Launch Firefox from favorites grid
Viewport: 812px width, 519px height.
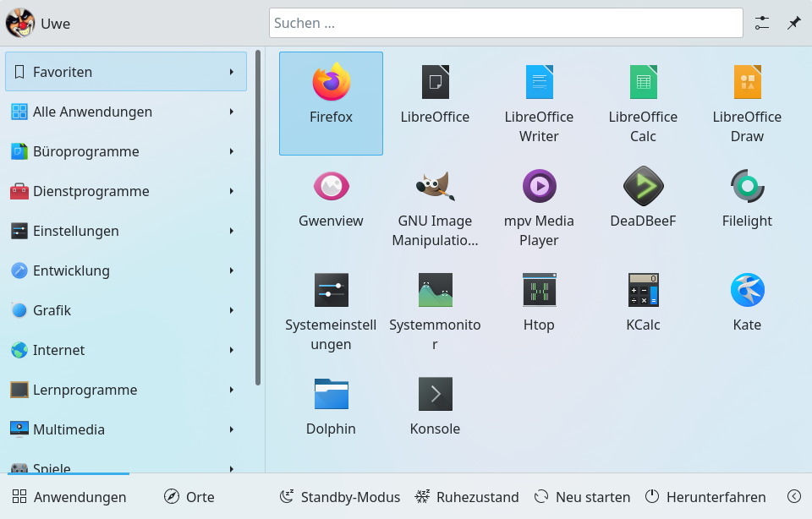(331, 103)
